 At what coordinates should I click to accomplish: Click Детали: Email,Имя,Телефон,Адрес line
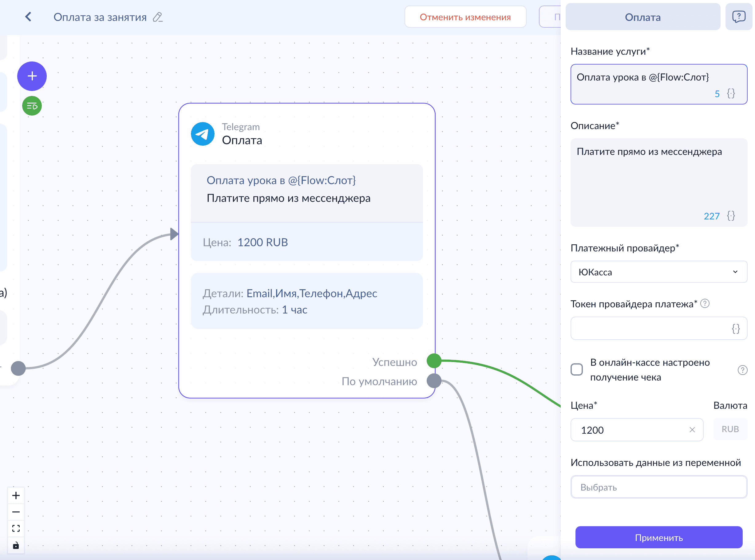point(290,293)
